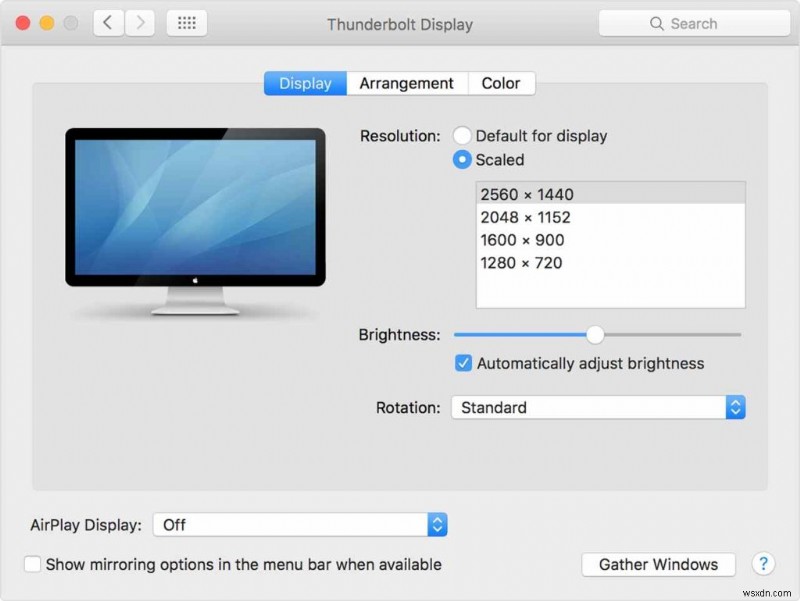Open Show All preferences grid icon
Screen dimensions: 800x601
point(186,23)
